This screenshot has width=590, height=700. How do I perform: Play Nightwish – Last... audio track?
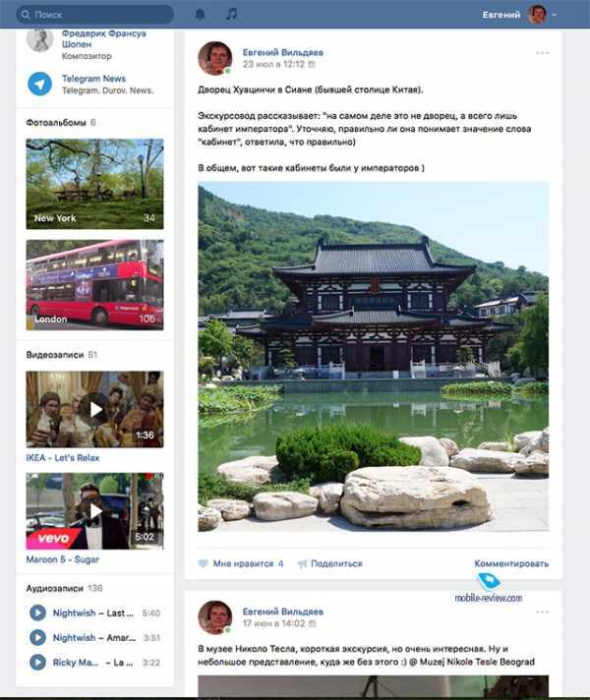tap(38, 612)
